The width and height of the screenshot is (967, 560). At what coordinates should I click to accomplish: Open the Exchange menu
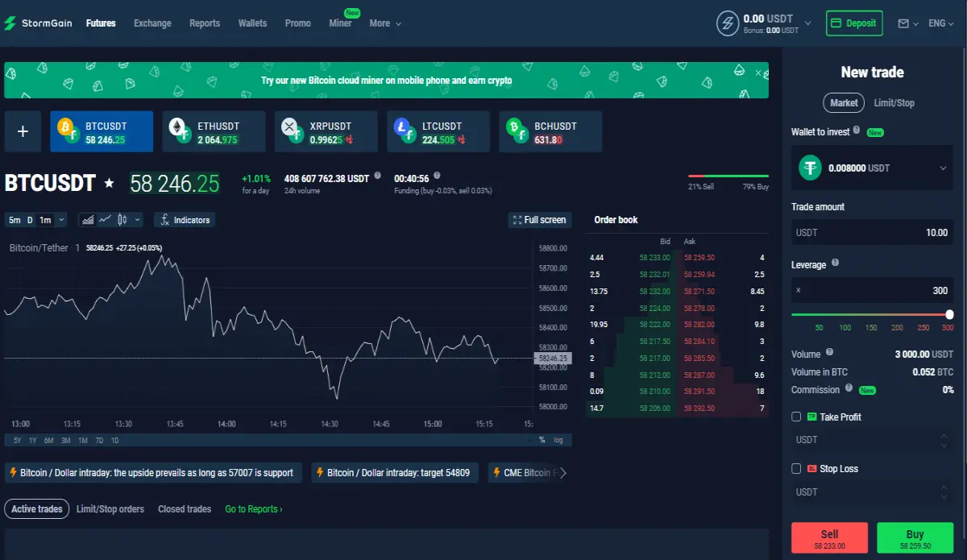tap(152, 23)
